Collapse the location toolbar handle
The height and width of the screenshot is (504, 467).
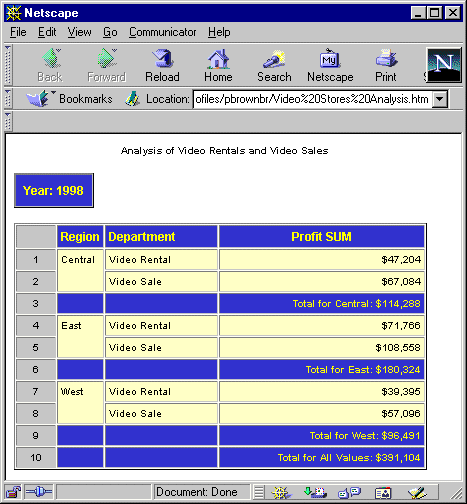(x=8, y=99)
